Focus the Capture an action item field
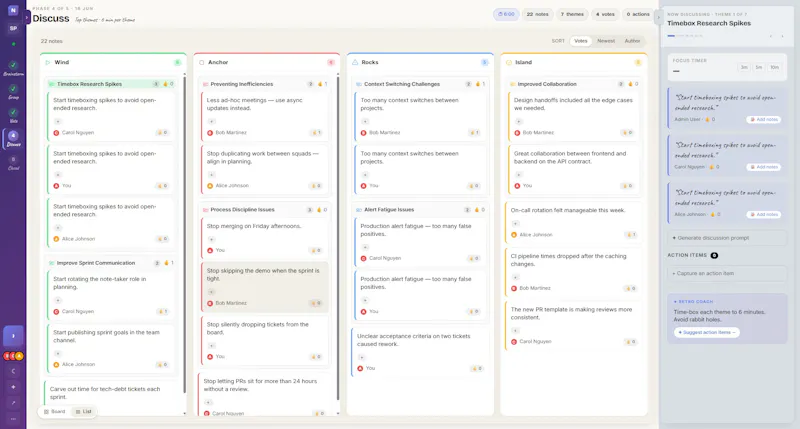 pyautogui.click(x=727, y=273)
